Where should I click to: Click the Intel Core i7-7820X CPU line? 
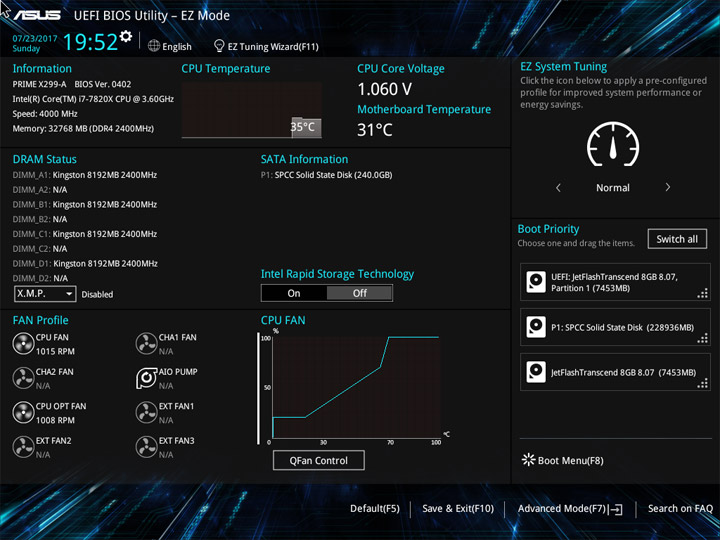click(93, 99)
